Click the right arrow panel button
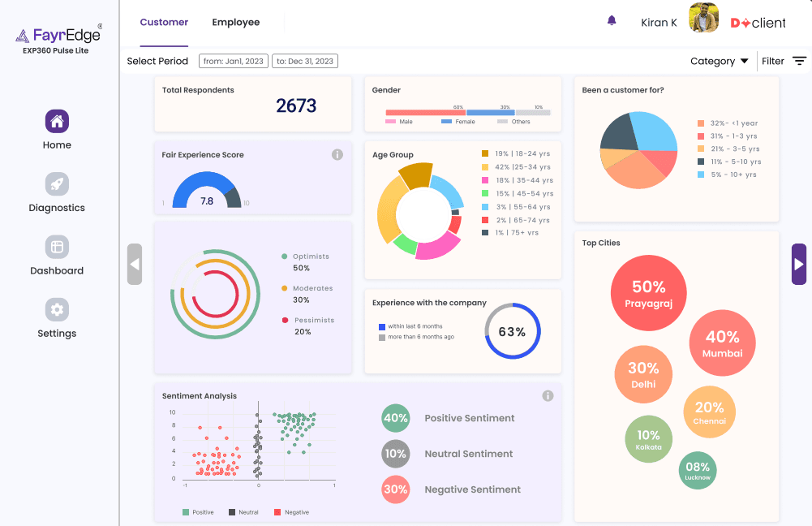Screen dimensions: 812x526 tap(799, 264)
